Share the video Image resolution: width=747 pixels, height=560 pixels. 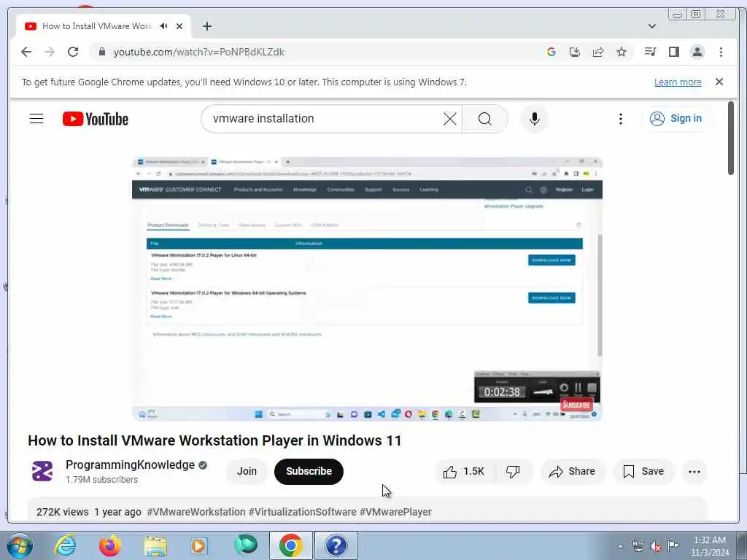[x=572, y=472]
